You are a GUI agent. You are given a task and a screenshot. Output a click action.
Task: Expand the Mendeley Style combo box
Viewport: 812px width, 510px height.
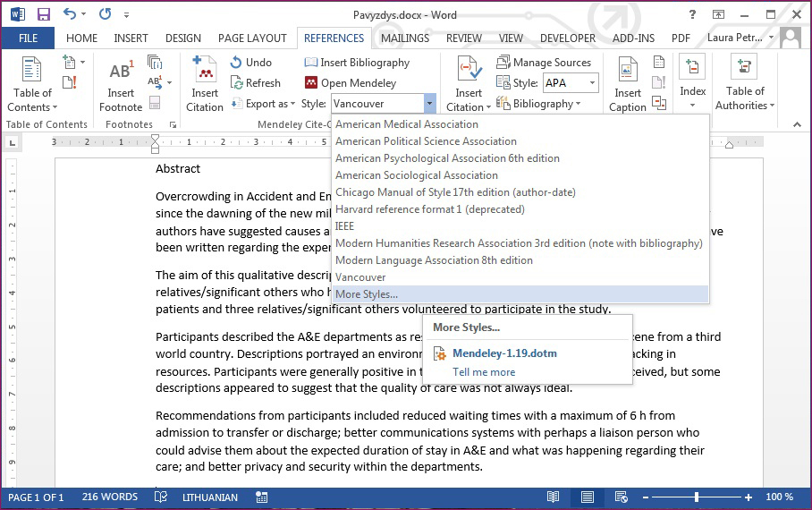click(429, 104)
